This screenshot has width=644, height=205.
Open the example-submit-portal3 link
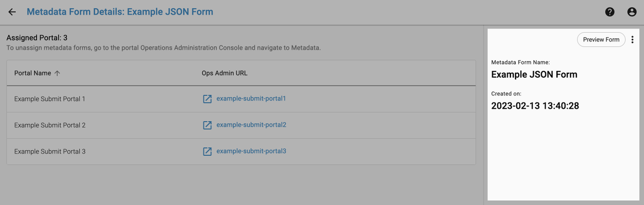(x=251, y=151)
